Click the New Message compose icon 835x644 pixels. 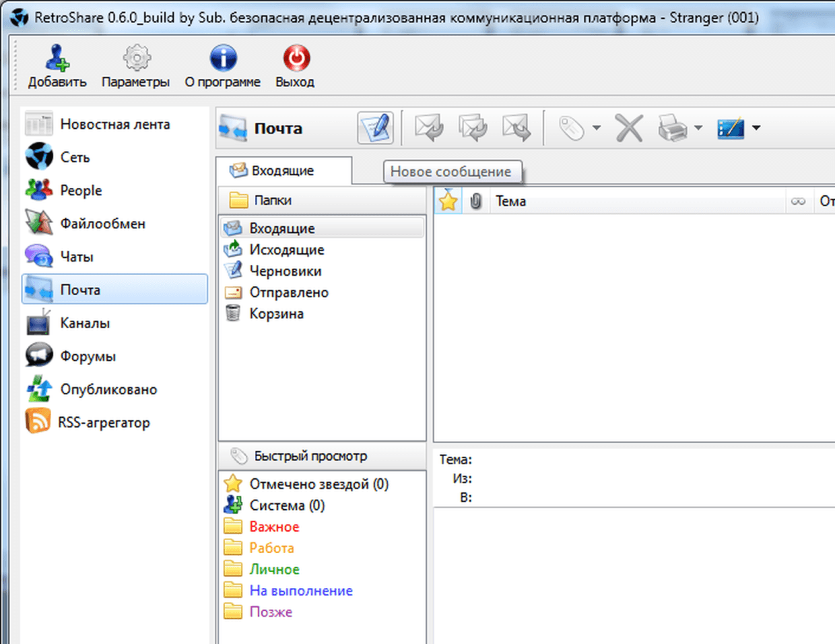coord(375,128)
